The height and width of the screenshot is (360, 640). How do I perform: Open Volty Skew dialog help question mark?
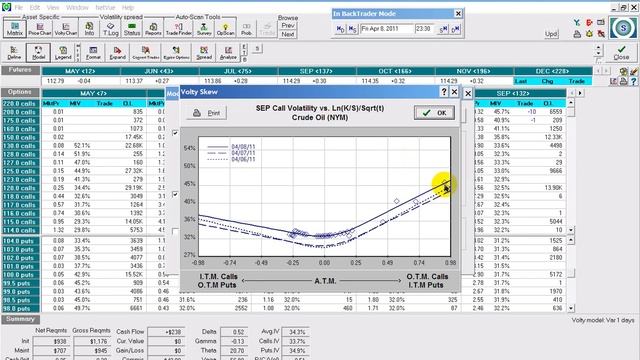(444, 92)
